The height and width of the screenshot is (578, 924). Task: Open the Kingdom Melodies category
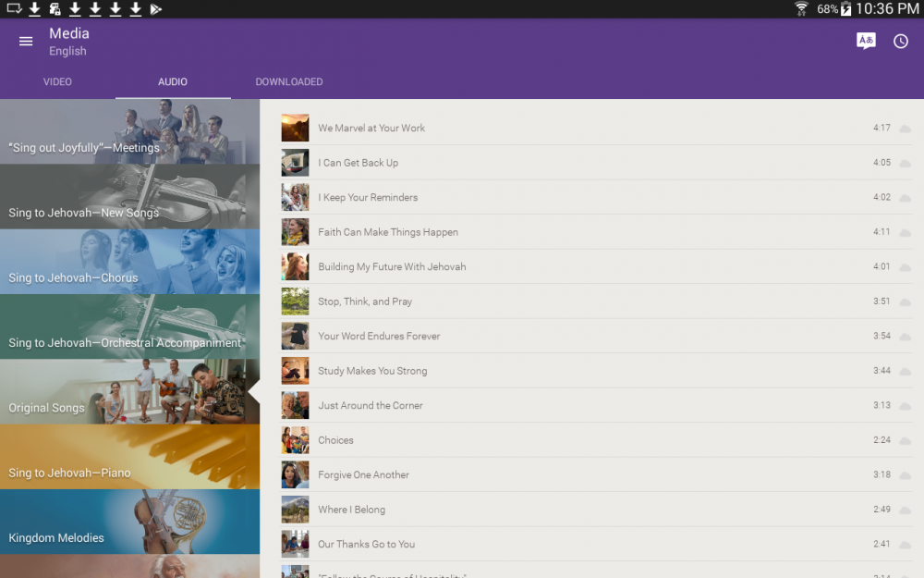point(129,522)
